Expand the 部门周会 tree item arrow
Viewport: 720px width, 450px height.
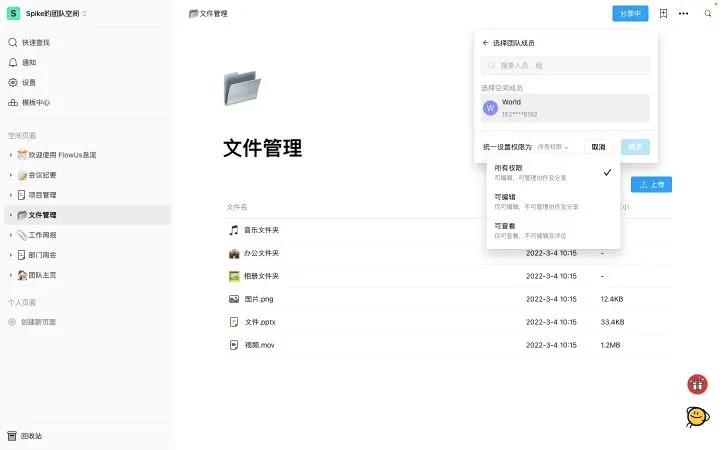pos(11,255)
